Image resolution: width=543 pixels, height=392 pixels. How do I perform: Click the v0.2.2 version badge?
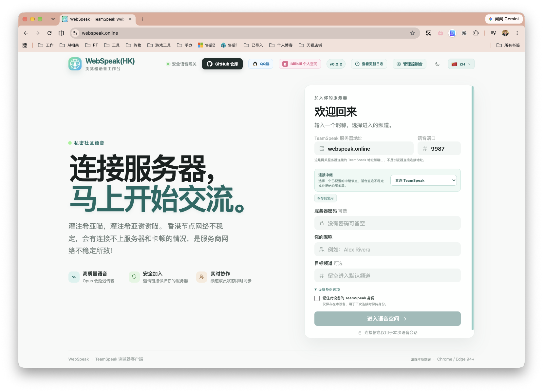(x=336, y=64)
